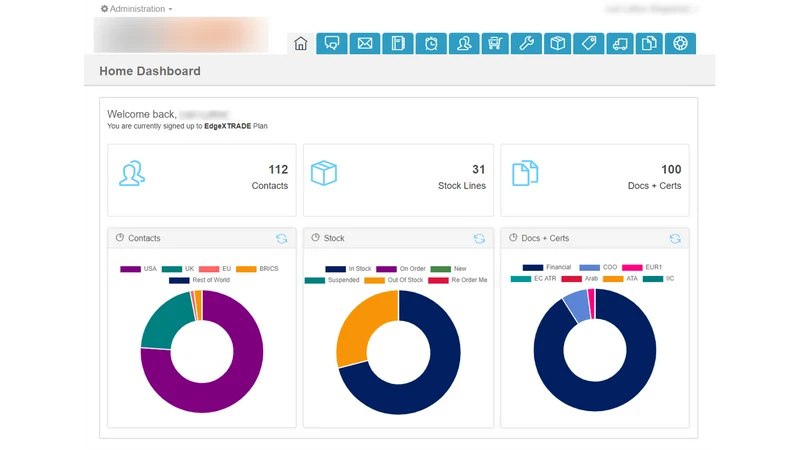
Task: Toggle Re Order Me legend entry
Action: click(x=458, y=280)
